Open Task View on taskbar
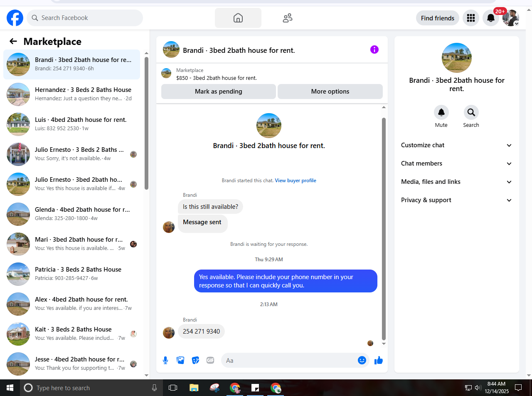Viewport: 532px width, 396px height. 173,388
